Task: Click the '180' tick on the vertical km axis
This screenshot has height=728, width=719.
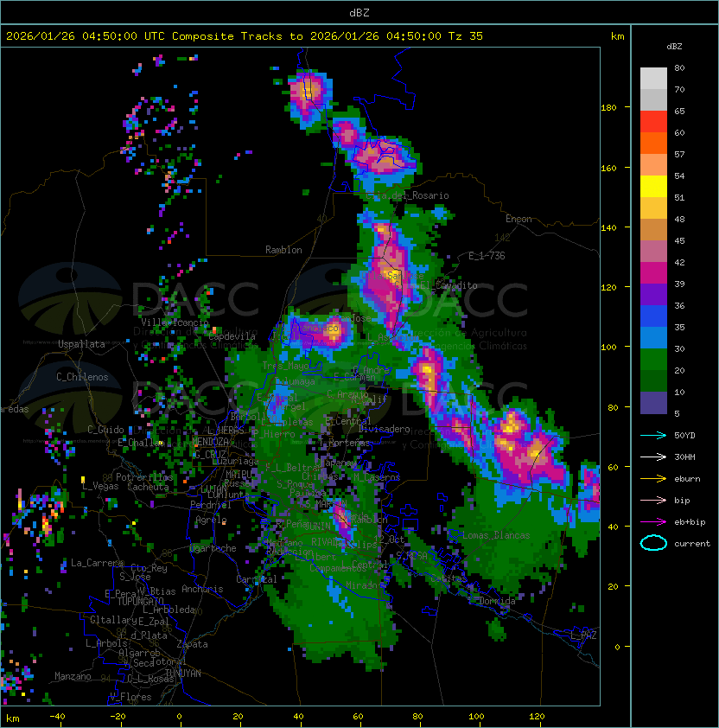Action: point(608,107)
